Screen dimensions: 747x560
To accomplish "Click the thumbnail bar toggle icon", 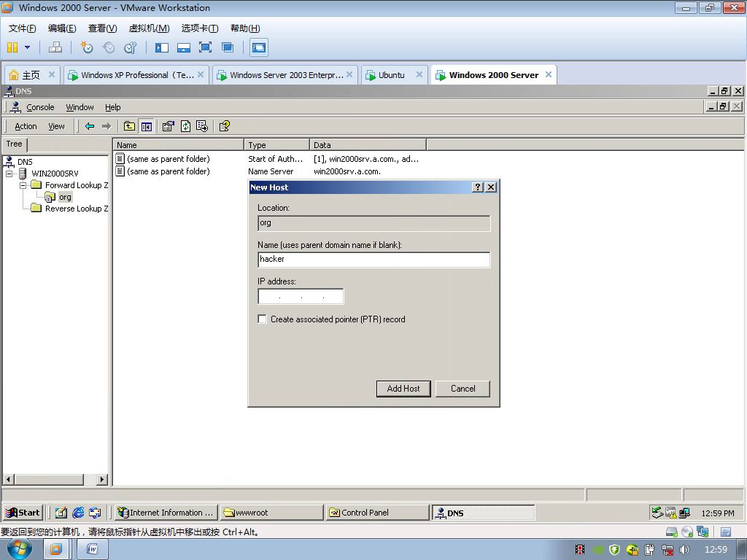I will click(183, 47).
